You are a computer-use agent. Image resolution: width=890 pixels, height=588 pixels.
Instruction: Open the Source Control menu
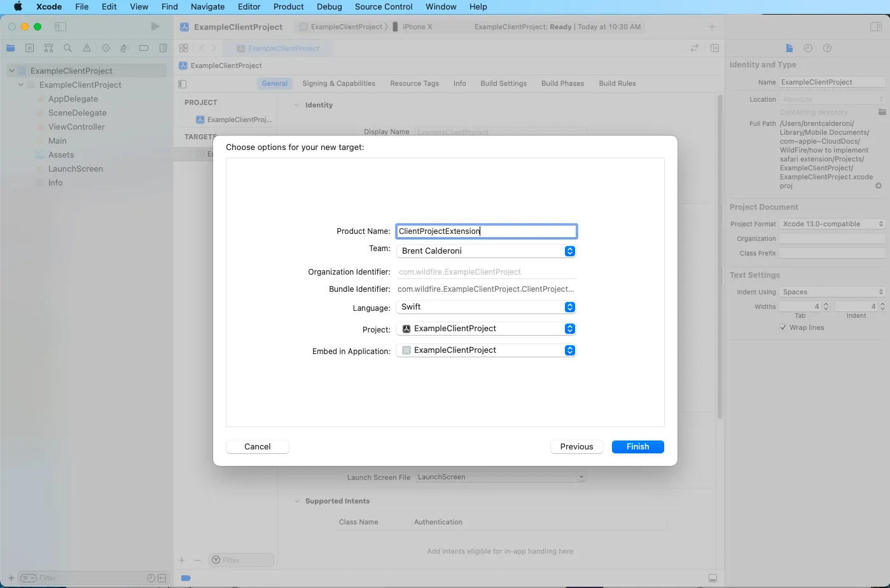pyautogui.click(x=384, y=7)
